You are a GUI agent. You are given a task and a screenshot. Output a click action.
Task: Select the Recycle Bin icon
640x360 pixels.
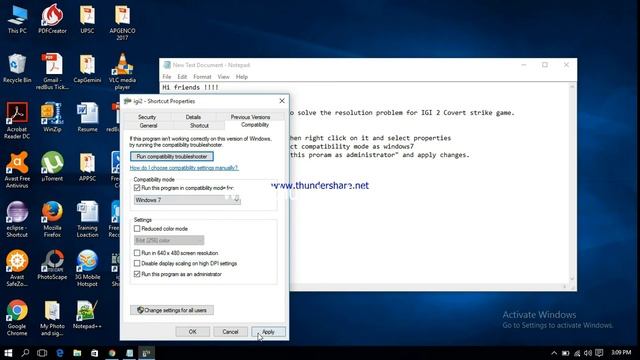click(x=17, y=69)
